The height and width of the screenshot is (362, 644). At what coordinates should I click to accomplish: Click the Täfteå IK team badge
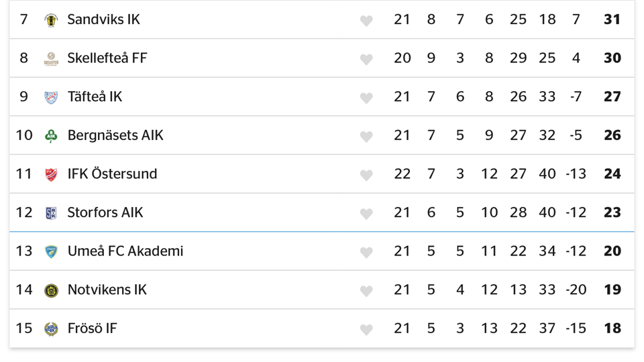[51, 97]
